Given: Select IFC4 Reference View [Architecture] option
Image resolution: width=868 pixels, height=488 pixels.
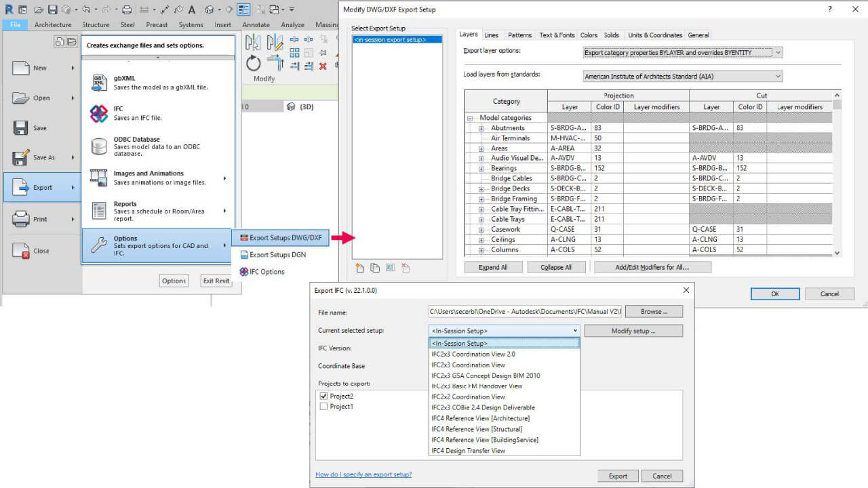Looking at the screenshot, I should pyautogui.click(x=481, y=418).
